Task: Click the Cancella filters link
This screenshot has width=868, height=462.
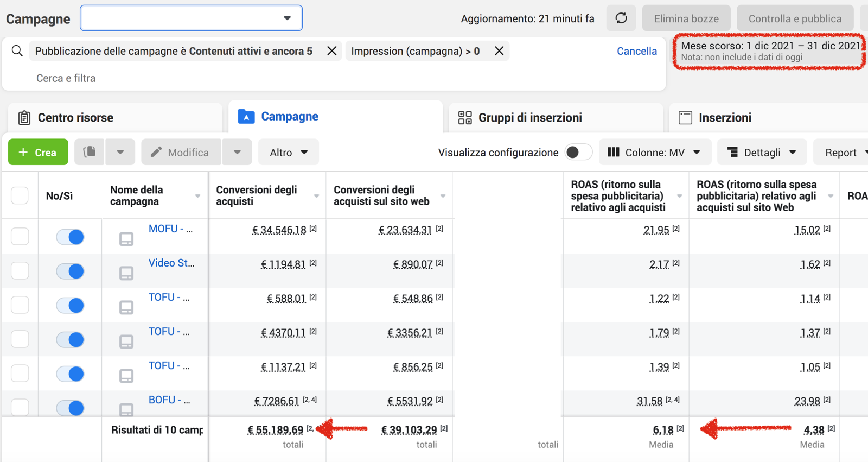Action: 637,51
